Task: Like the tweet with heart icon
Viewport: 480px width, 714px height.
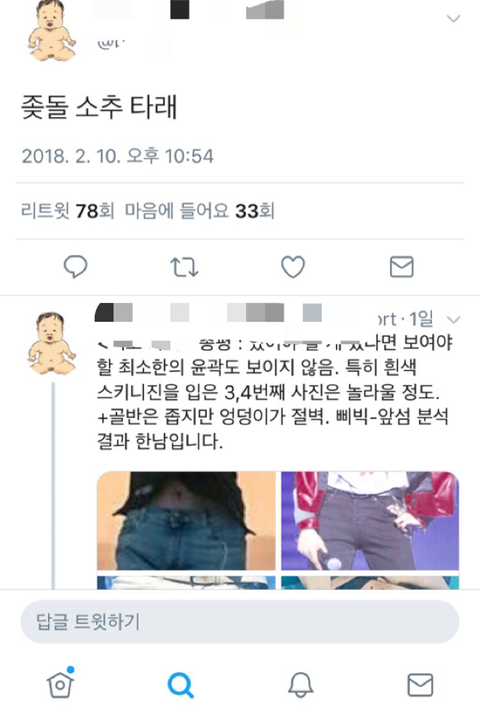Action: pos(293,267)
